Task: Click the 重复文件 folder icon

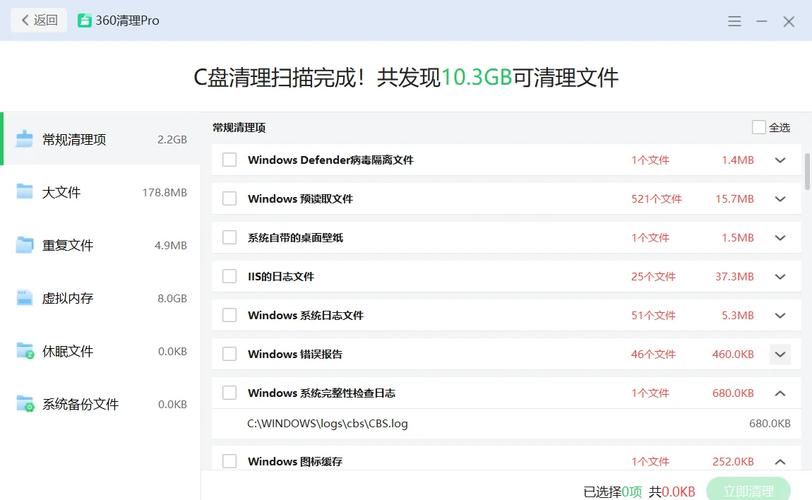Action: pos(24,244)
